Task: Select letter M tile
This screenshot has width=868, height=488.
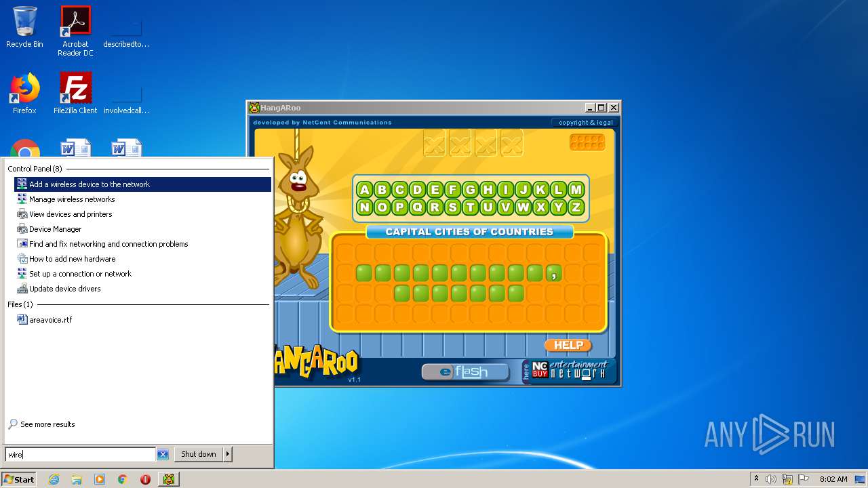Action: pyautogui.click(x=576, y=190)
